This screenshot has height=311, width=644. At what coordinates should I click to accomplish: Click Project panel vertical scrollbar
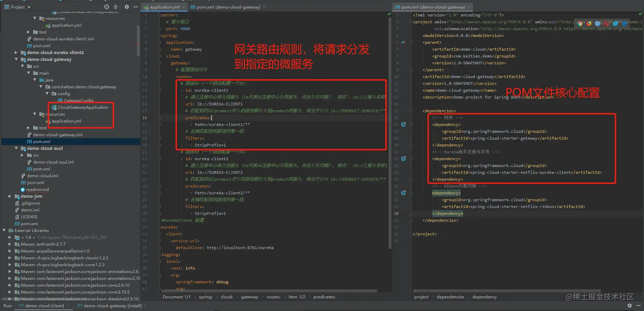pyautogui.click(x=138, y=41)
